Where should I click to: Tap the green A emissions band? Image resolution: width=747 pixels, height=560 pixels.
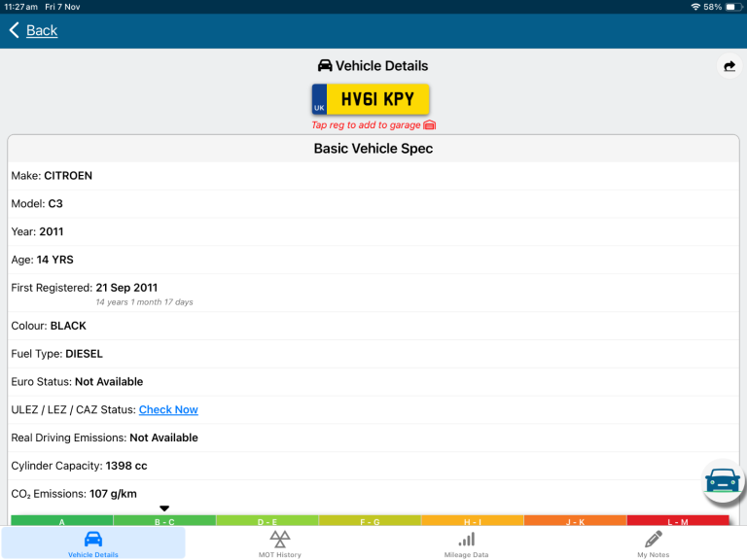click(61, 521)
